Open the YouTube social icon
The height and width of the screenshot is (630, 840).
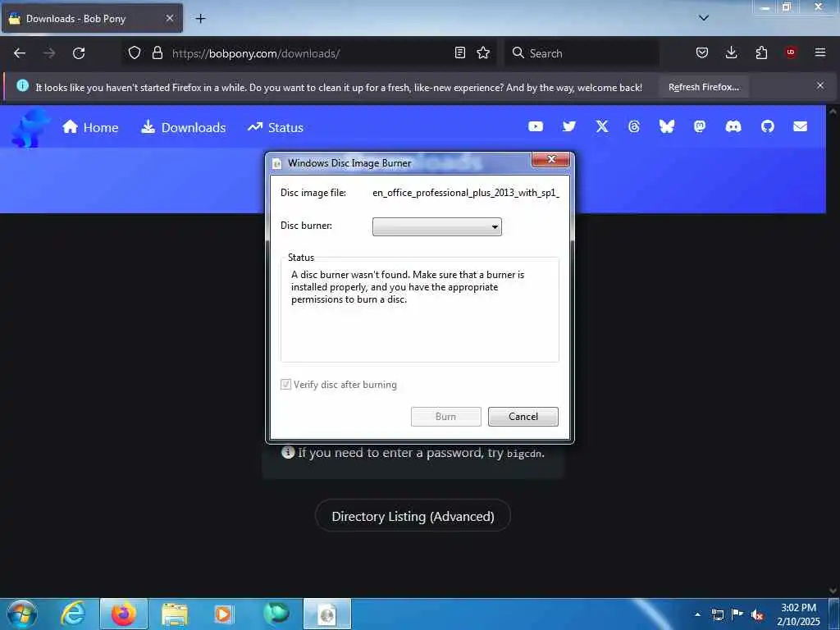pos(536,126)
